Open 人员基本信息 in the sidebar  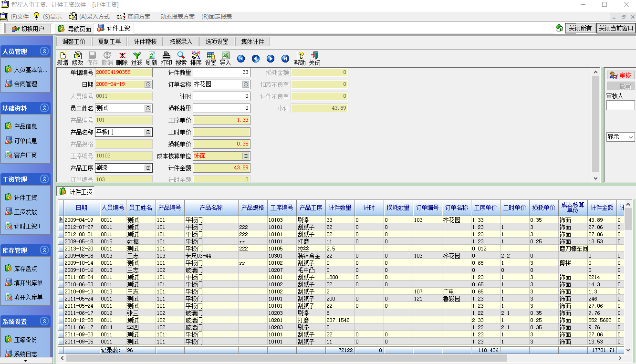[x=26, y=70]
